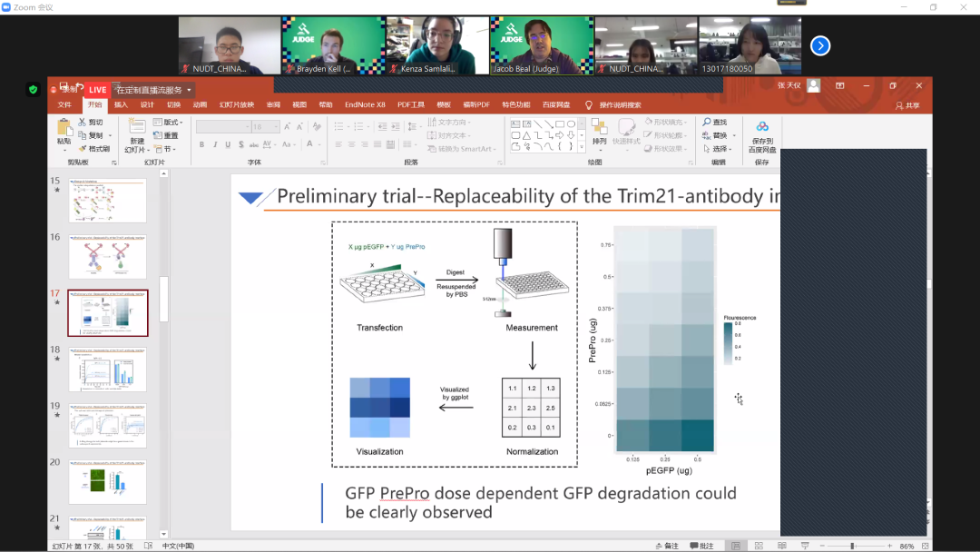Screen dimensions: 980x552
Task: Click the Undo arrow in quick access
Action: pyautogui.click(x=79, y=87)
